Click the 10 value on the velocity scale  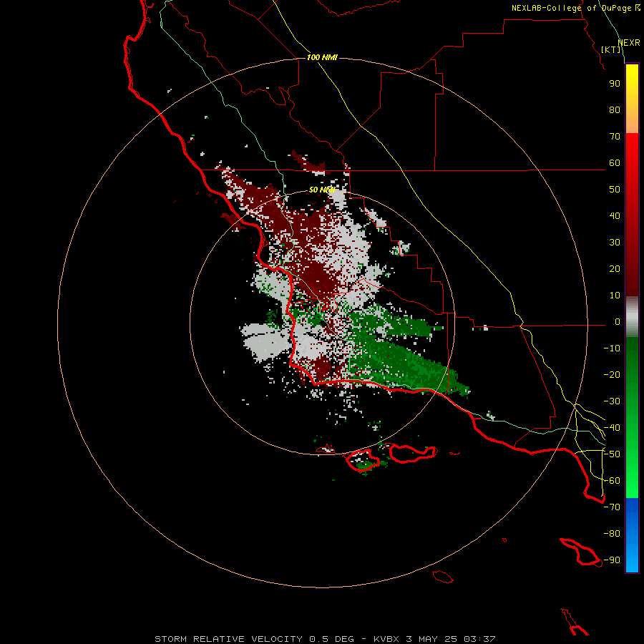[615, 296]
